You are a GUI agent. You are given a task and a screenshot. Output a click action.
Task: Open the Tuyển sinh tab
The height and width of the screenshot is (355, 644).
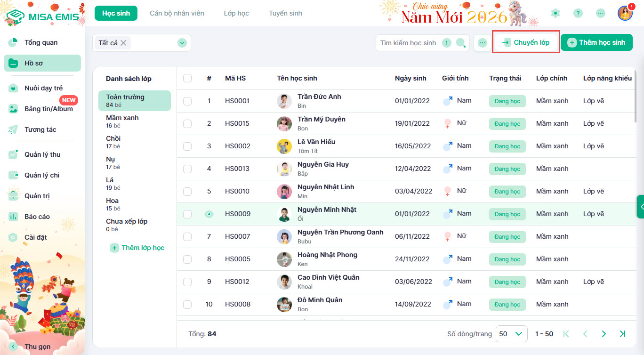[285, 13]
